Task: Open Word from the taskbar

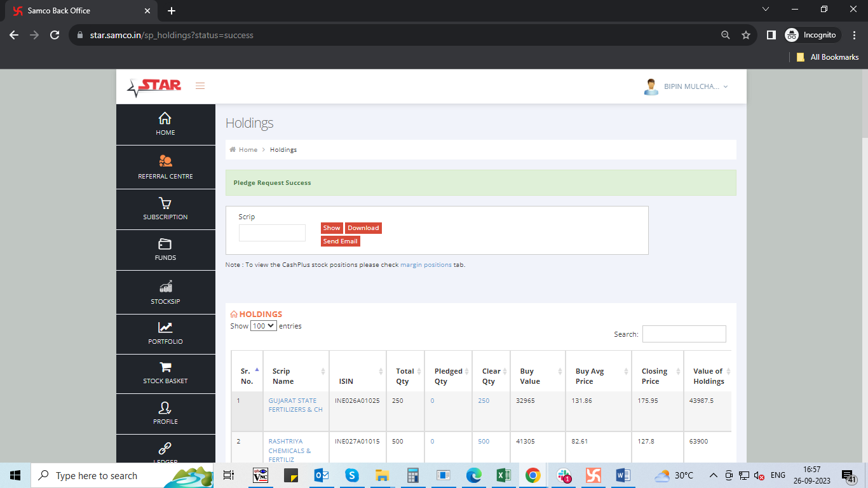Action: pos(623,475)
